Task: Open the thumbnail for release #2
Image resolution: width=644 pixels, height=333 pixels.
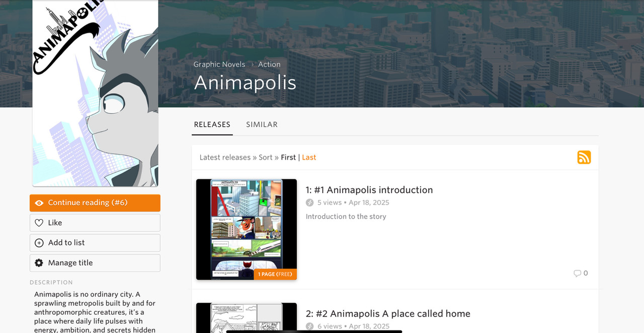Action: [247, 318]
